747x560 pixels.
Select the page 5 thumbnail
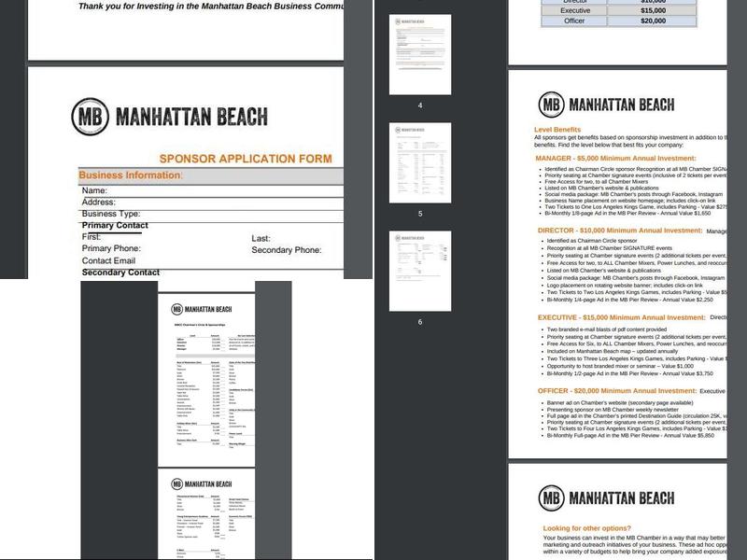click(x=420, y=162)
